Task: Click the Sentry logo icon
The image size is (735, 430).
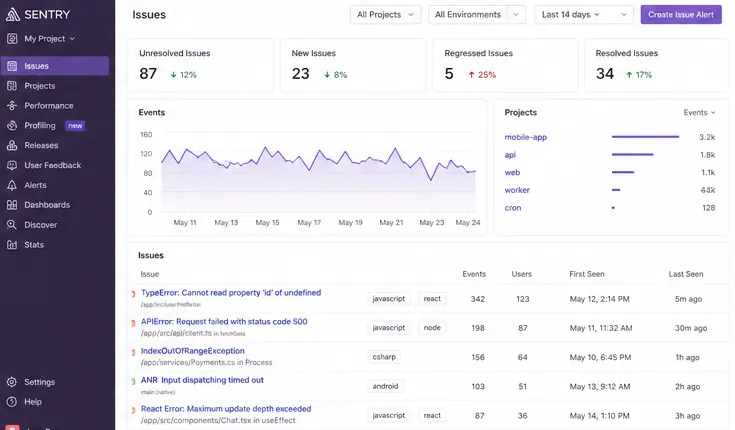Action: (13, 15)
